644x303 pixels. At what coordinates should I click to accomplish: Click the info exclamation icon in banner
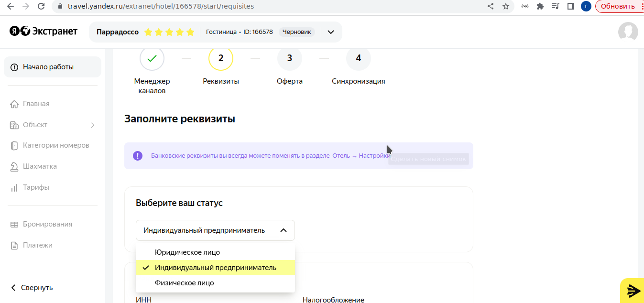(x=138, y=156)
